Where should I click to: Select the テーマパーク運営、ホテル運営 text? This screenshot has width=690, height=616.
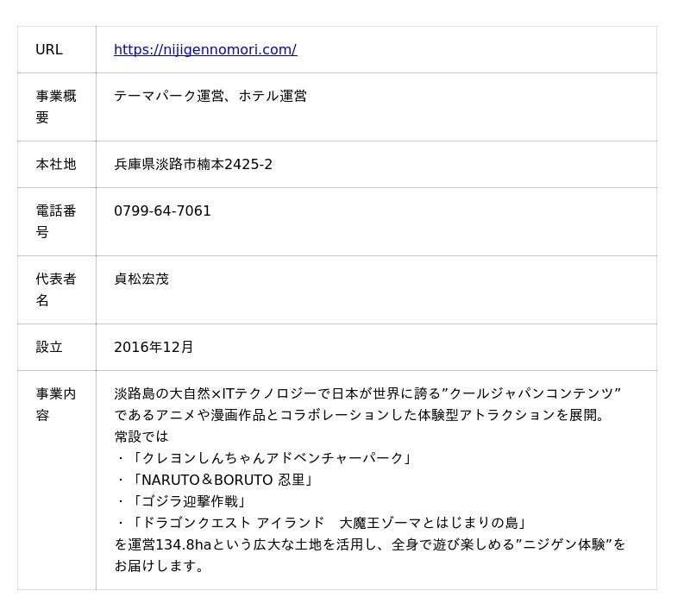(x=210, y=97)
